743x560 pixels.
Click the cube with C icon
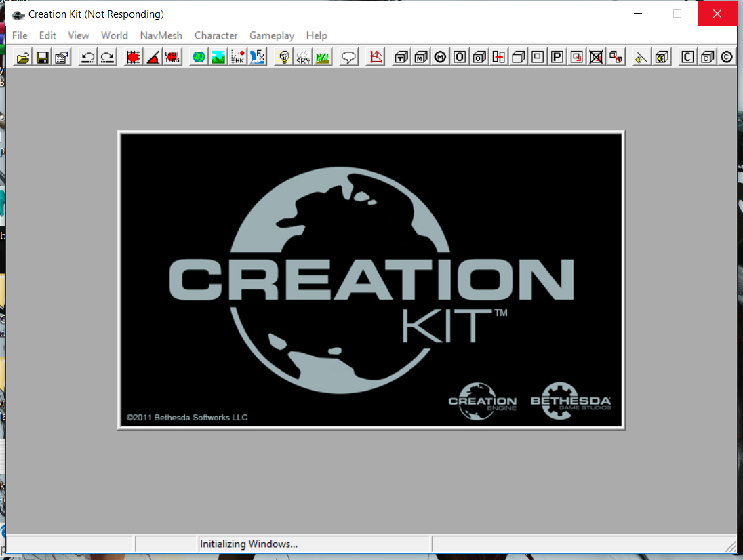tap(707, 58)
